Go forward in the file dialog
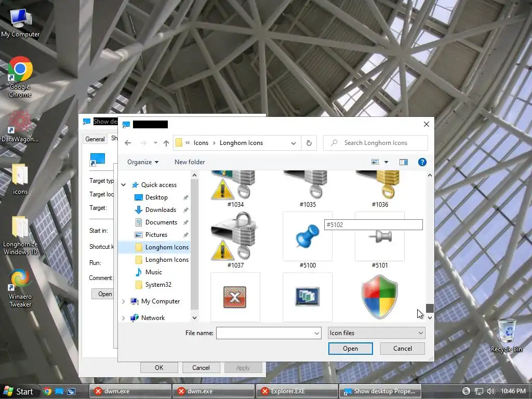The image size is (532, 399). tap(143, 143)
